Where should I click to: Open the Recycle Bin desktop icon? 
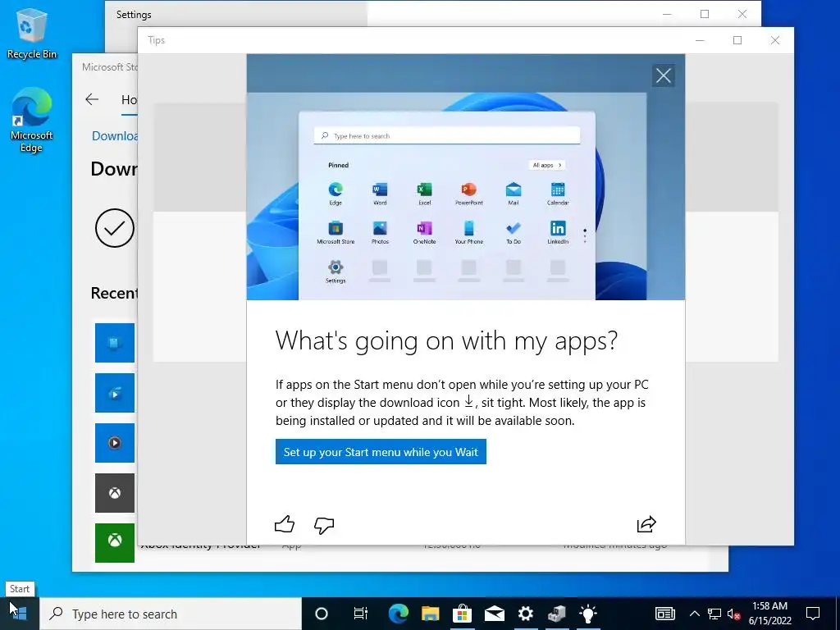point(32,33)
